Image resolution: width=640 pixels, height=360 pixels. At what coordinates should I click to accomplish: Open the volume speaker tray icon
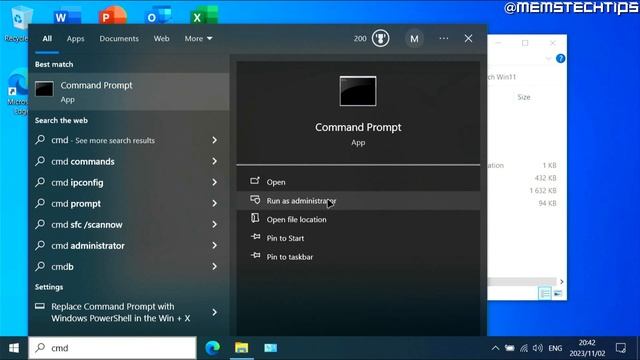(x=538, y=348)
